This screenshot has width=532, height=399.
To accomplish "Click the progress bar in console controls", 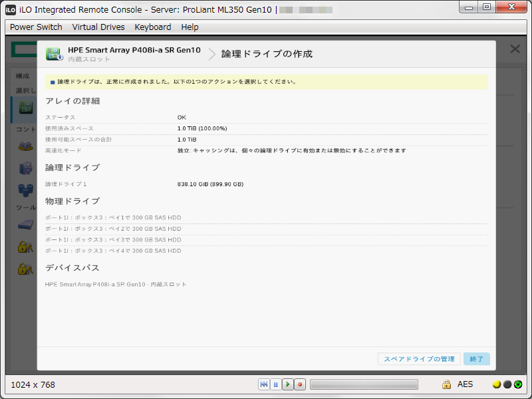I will click(364, 384).
